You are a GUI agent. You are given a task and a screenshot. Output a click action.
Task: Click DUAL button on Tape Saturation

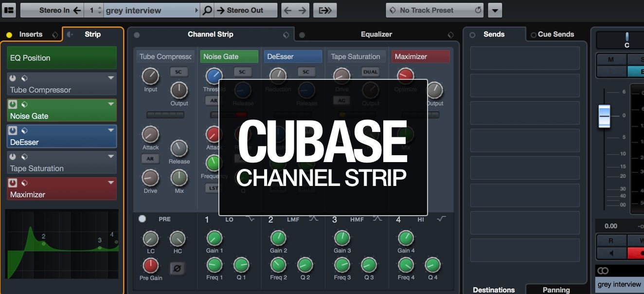point(370,72)
